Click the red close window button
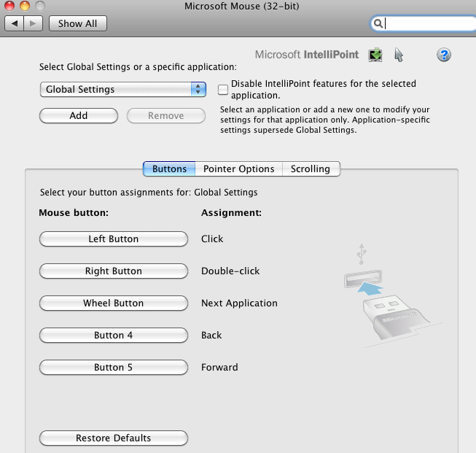 coord(9,6)
